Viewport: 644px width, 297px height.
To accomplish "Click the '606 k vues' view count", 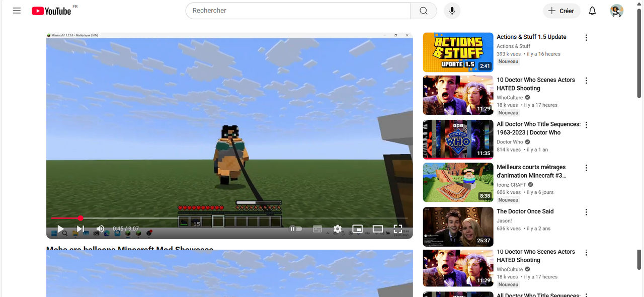I will [509, 192].
